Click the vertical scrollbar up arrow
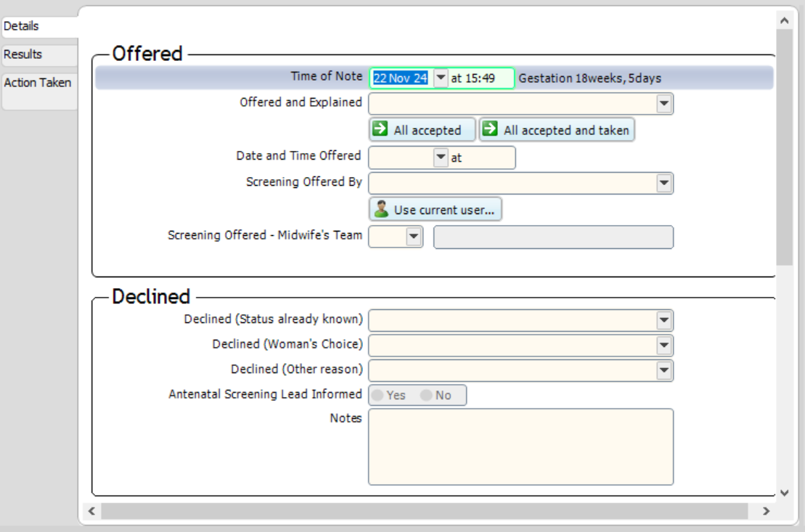Image resolution: width=805 pixels, height=532 pixels. [x=784, y=19]
